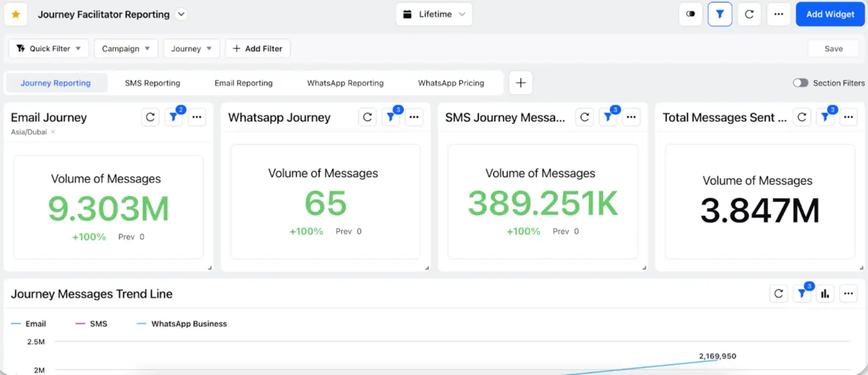This screenshot has height=375, width=868.
Task: Change chart type on Trend Line widget
Action: [x=825, y=294]
